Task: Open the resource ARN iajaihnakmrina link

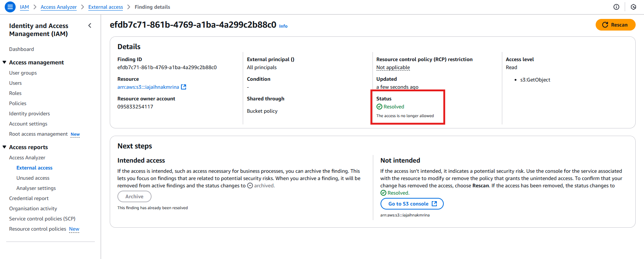Action: [148, 87]
